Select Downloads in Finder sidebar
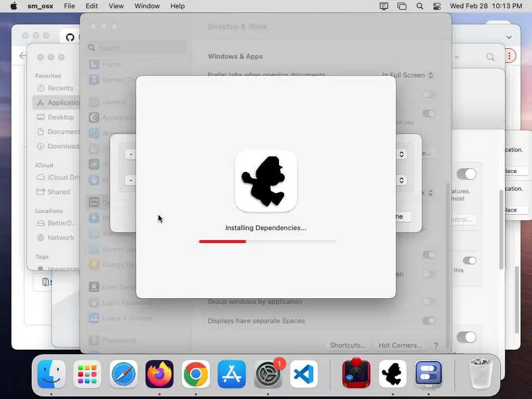Screen dimensions: 532x399 pos(57,146)
